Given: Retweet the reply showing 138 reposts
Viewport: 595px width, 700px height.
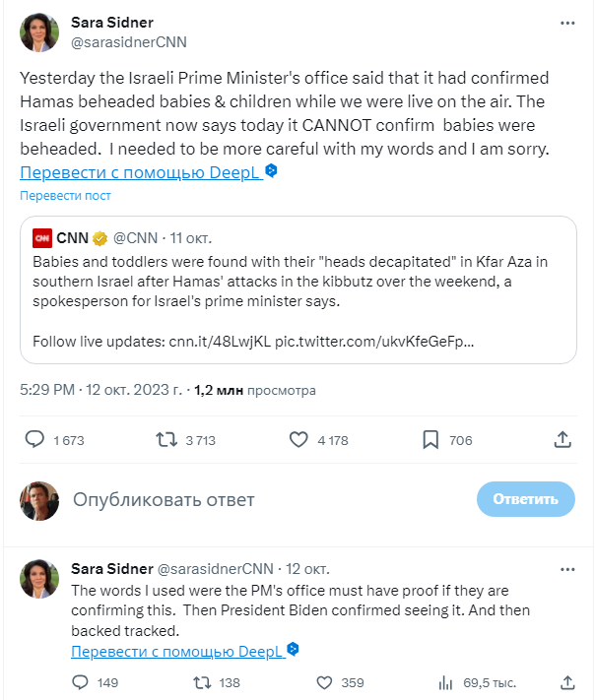Looking at the screenshot, I should click(201, 682).
